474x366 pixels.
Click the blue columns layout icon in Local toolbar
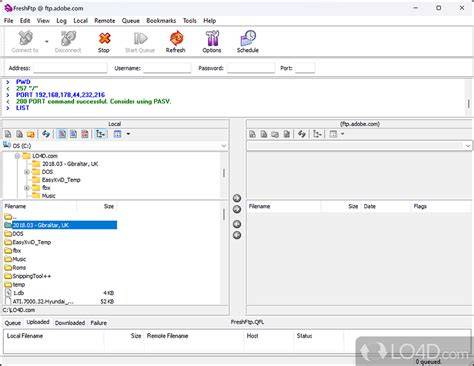pyautogui.click(x=117, y=134)
